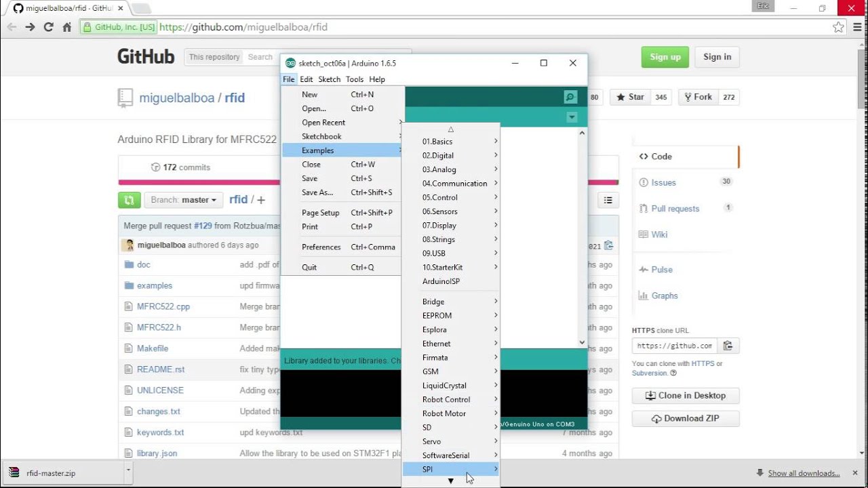Click Download ZIP button

pyautogui.click(x=686, y=418)
